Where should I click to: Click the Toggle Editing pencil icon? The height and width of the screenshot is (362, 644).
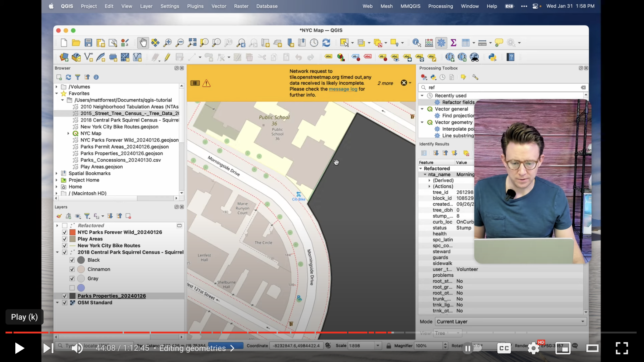point(167,57)
